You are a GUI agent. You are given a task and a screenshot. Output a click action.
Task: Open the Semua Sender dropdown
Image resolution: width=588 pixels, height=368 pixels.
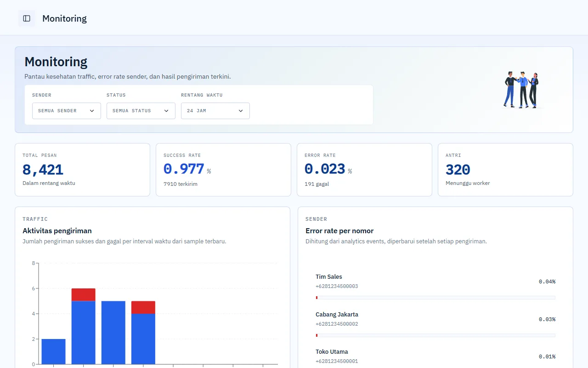point(67,111)
